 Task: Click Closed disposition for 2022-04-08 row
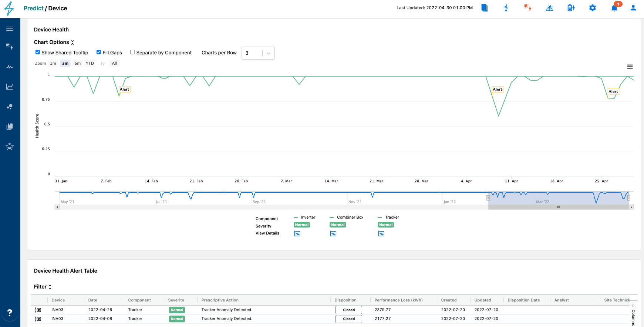pyautogui.click(x=349, y=319)
